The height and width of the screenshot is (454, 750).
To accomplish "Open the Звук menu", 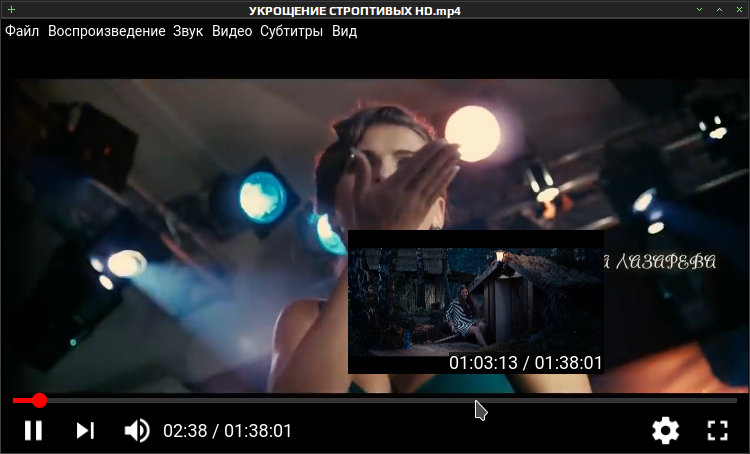I will coord(188,31).
